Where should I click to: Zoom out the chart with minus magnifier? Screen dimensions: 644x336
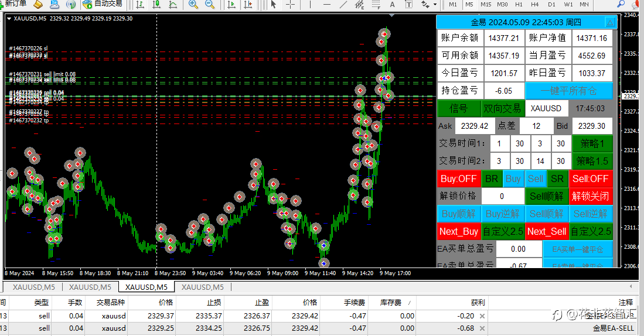(209, 5)
